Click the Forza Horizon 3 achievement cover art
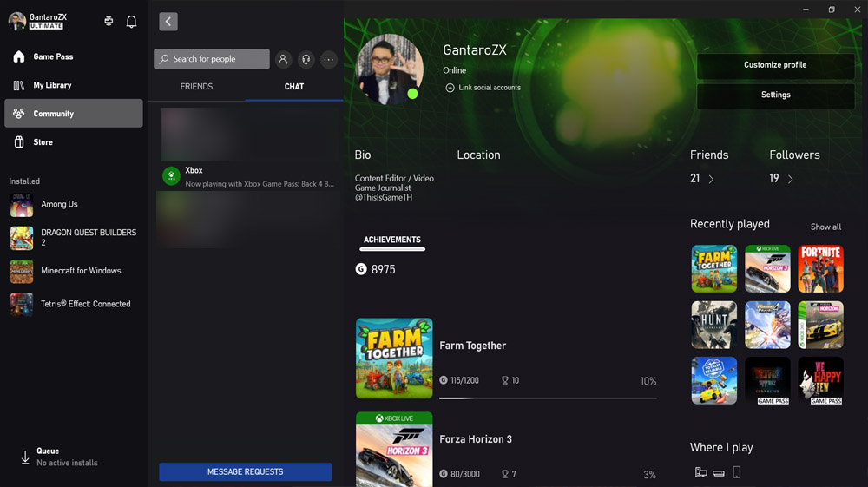868x487 pixels. [x=394, y=450]
